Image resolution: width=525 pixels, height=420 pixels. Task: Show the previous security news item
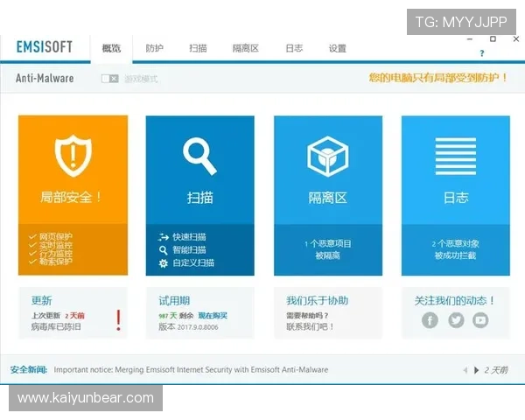coord(465,370)
